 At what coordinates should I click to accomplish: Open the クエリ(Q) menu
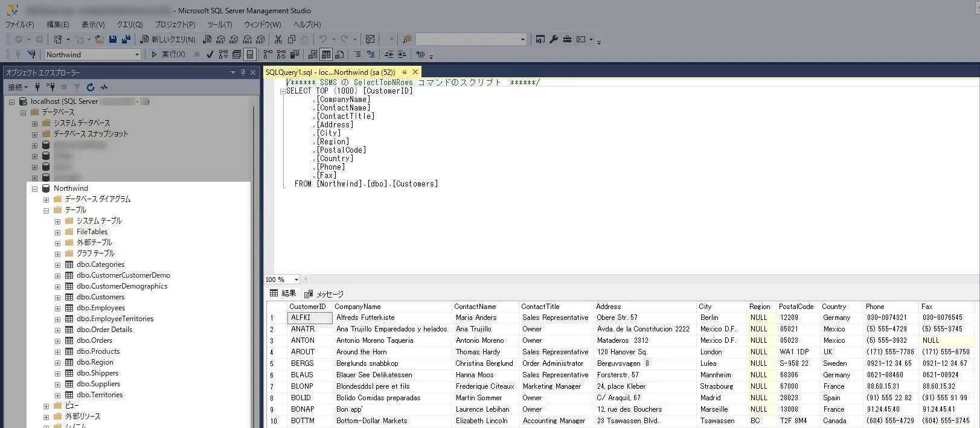pyautogui.click(x=130, y=25)
